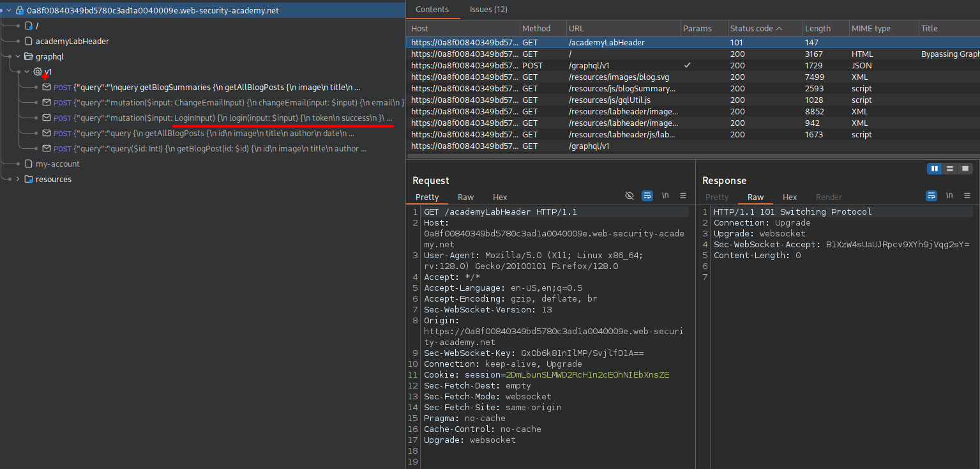Switch Request view to Hex tab

500,197
